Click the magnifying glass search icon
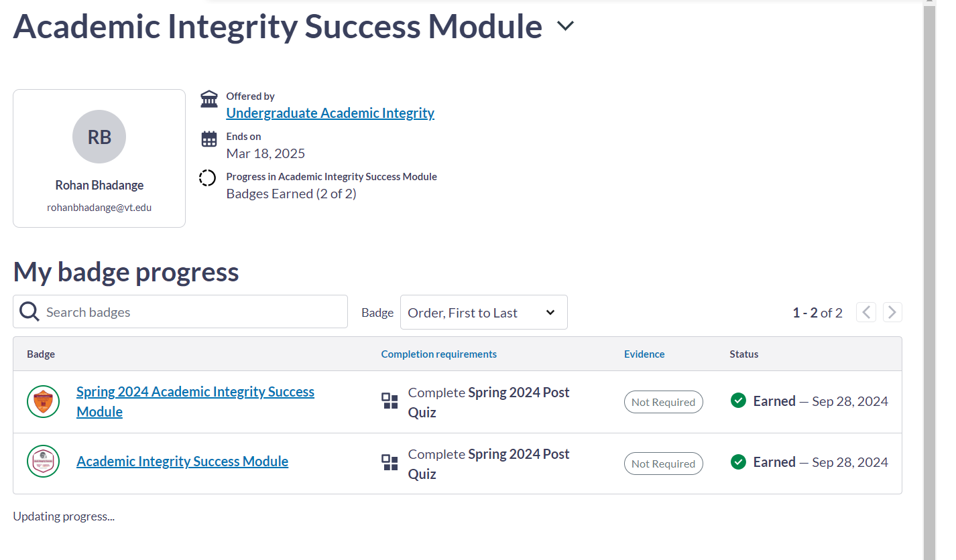 [29, 311]
